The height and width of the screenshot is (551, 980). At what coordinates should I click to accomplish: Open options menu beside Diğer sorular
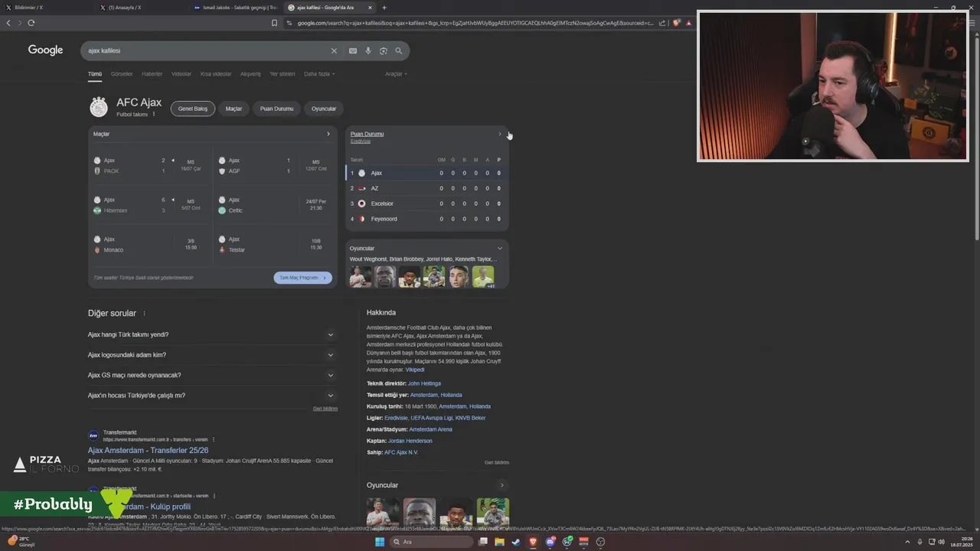[144, 314]
